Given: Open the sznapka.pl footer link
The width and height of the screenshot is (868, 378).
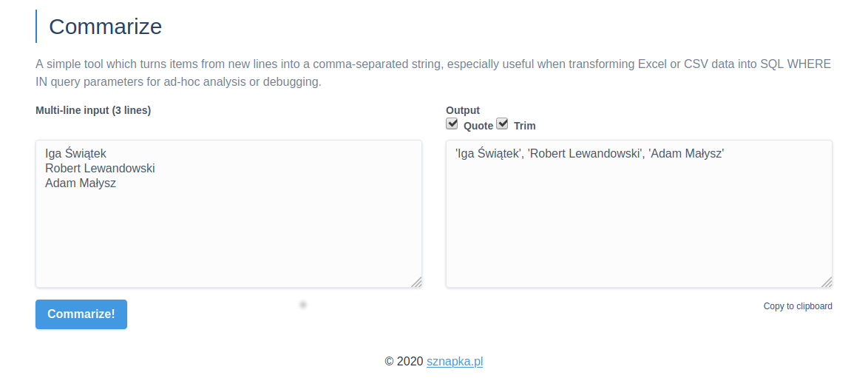Looking at the screenshot, I should (455, 361).
